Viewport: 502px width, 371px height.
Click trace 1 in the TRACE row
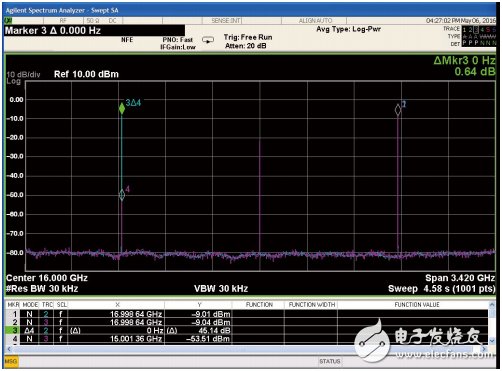click(x=465, y=30)
